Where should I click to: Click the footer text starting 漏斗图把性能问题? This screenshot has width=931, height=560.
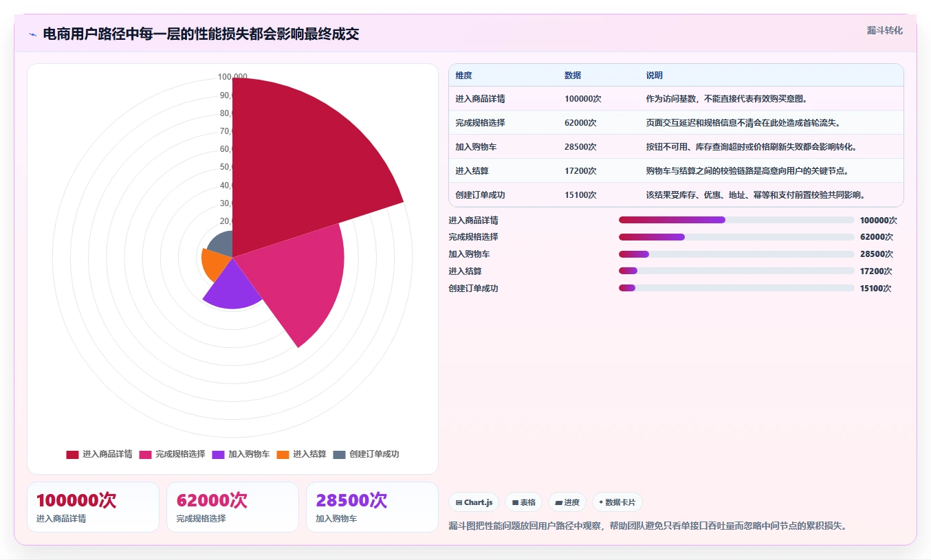coord(648,526)
